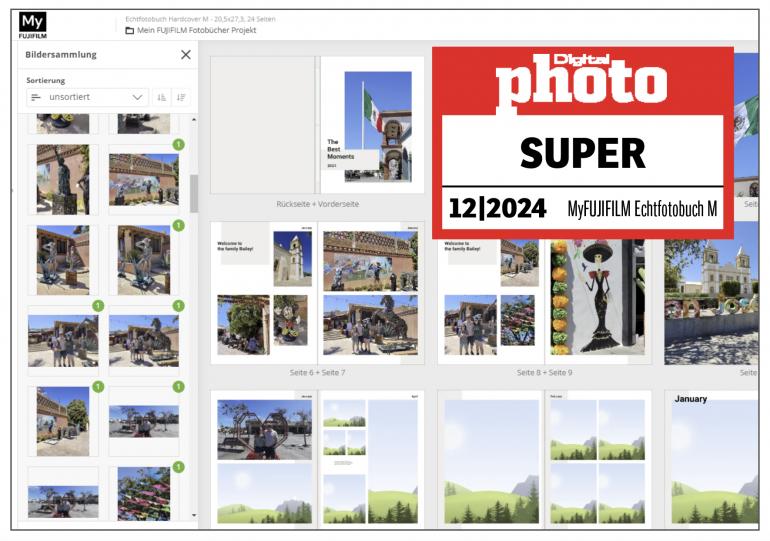The height and width of the screenshot is (541, 770).
Task: Open the January calendar page
Action: pos(712,460)
